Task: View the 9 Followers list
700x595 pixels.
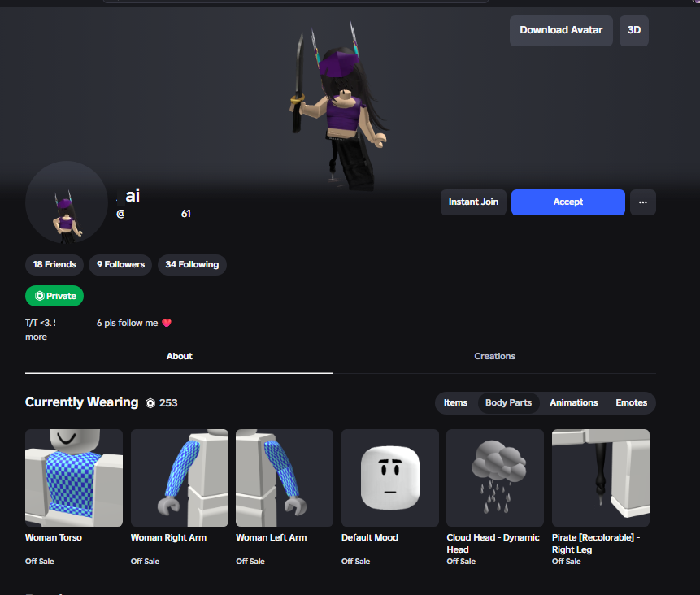Action: click(x=120, y=265)
